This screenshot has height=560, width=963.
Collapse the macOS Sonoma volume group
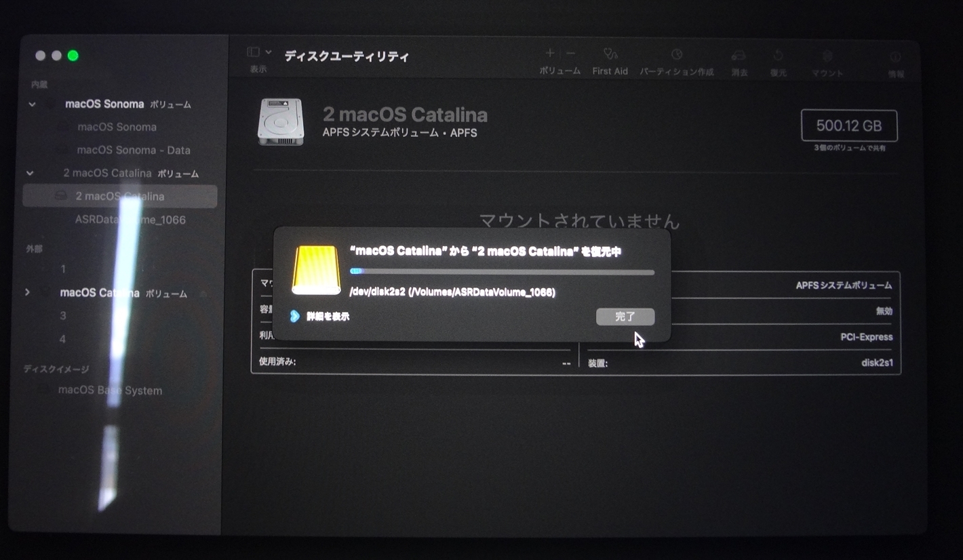pos(32,104)
